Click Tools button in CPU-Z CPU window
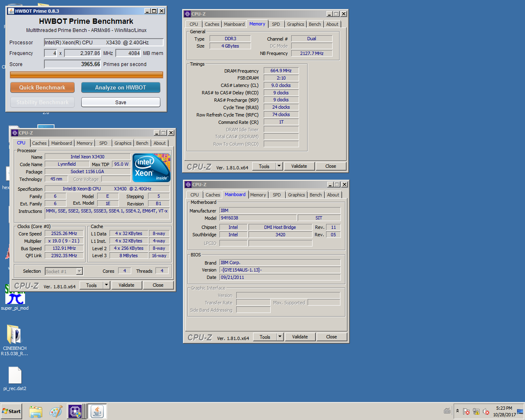 coord(91,285)
